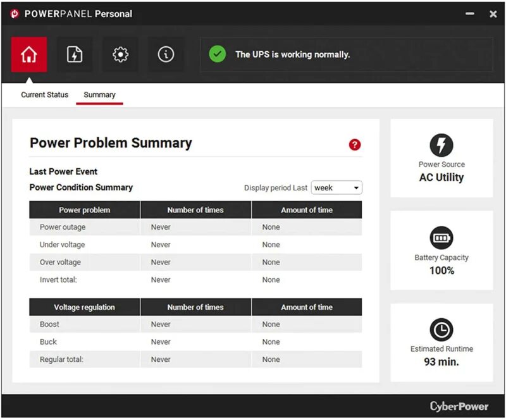
Task: Switch to the Current Status tab
Action: click(x=43, y=94)
